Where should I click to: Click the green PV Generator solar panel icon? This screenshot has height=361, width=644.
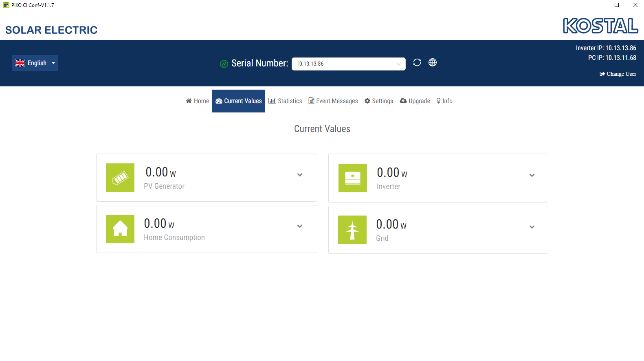pos(120,178)
